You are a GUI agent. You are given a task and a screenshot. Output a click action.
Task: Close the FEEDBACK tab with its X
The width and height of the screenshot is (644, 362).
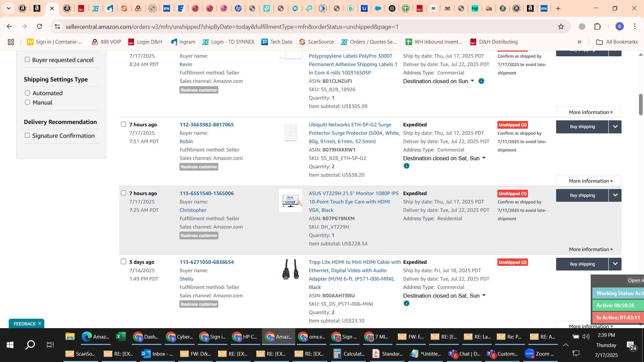[x=40, y=323]
